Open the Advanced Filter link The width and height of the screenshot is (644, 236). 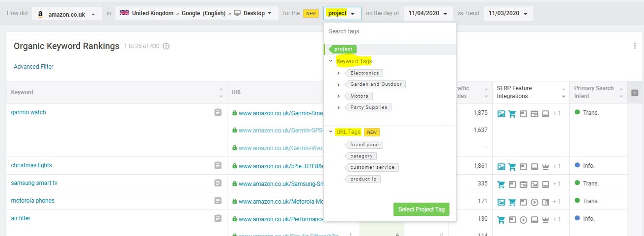coord(33,67)
